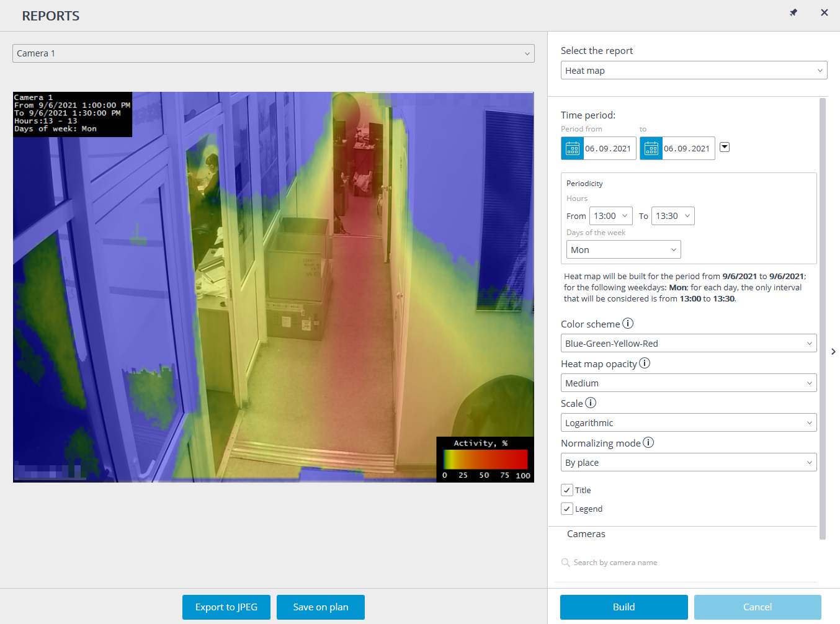Click the settings panel vertical scrollbar
The height and width of the screenshot is (624, 840).
click(823, 319)
